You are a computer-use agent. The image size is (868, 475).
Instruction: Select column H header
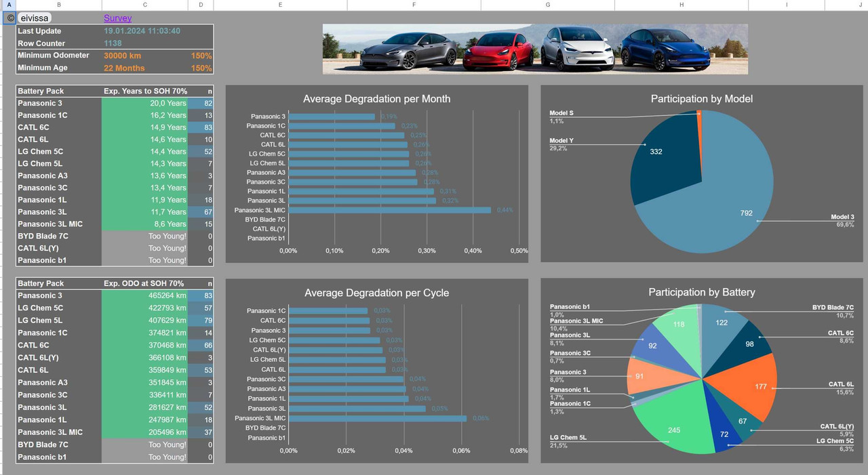point(682,5)
